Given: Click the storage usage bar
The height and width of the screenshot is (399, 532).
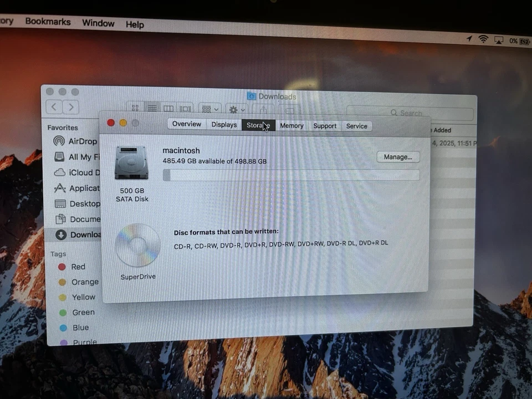Looking at the screenshot, I should pyautogui.click(x=290, y=176).
